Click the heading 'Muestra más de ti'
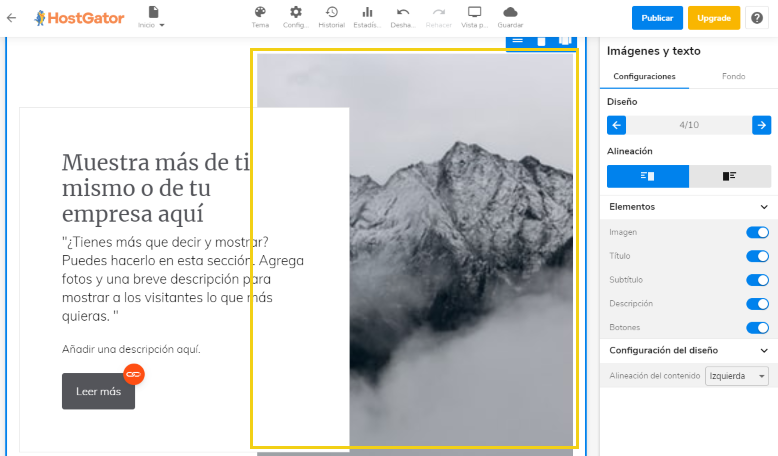 pos(156,188)
